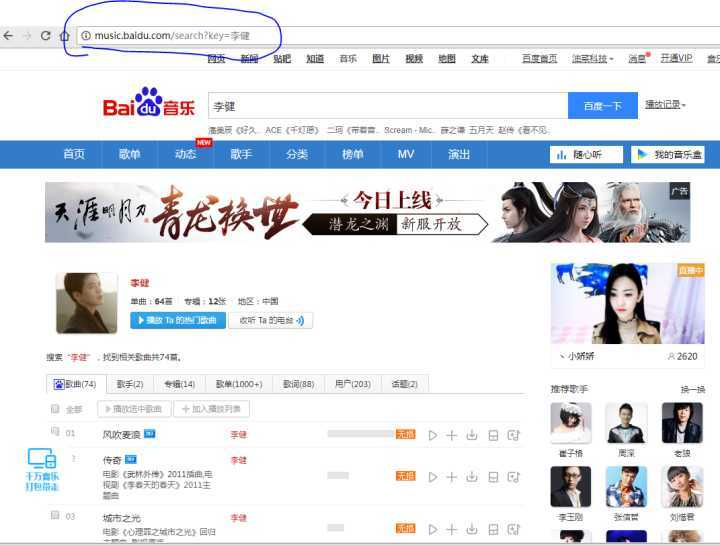Switch to the 歌词(88) results tab
Image resolution: width=720 pixels, height=545 pixels.
coord(298,384)
